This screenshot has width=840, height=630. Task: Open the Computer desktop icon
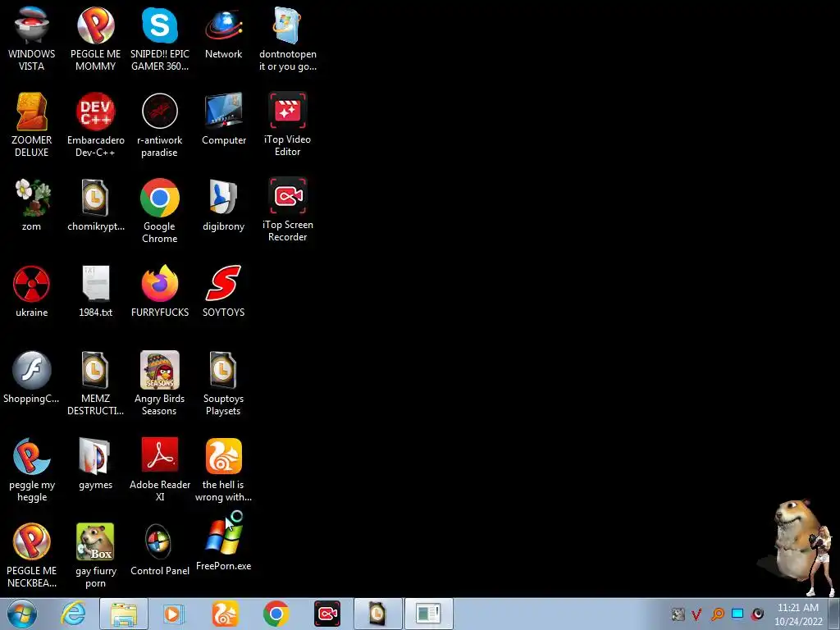click(223, 119)
